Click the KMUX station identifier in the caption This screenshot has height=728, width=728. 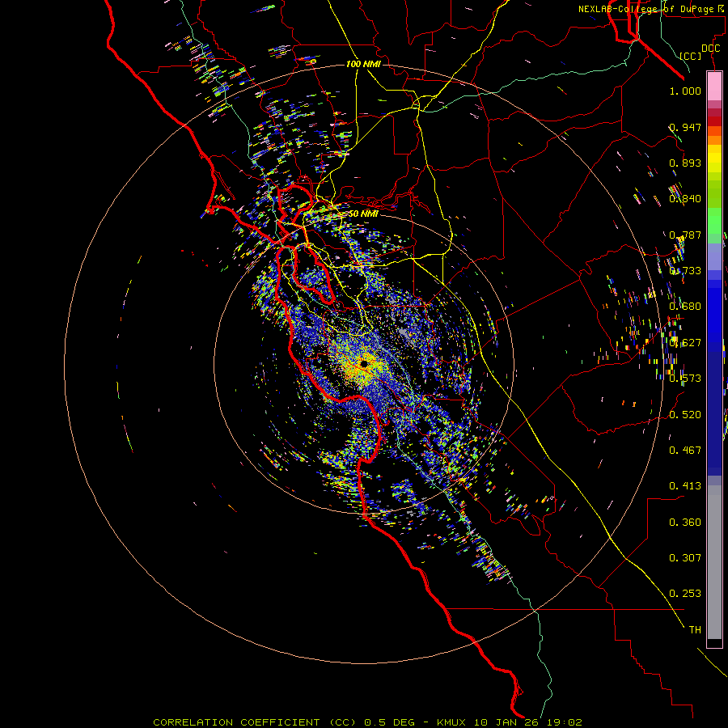click(x=452, y=722)
